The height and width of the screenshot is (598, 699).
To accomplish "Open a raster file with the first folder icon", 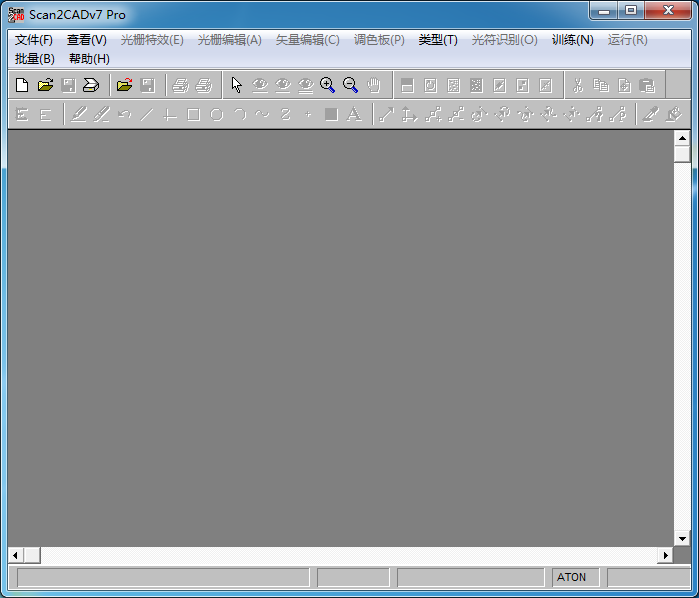I will (x=45, y=85).
